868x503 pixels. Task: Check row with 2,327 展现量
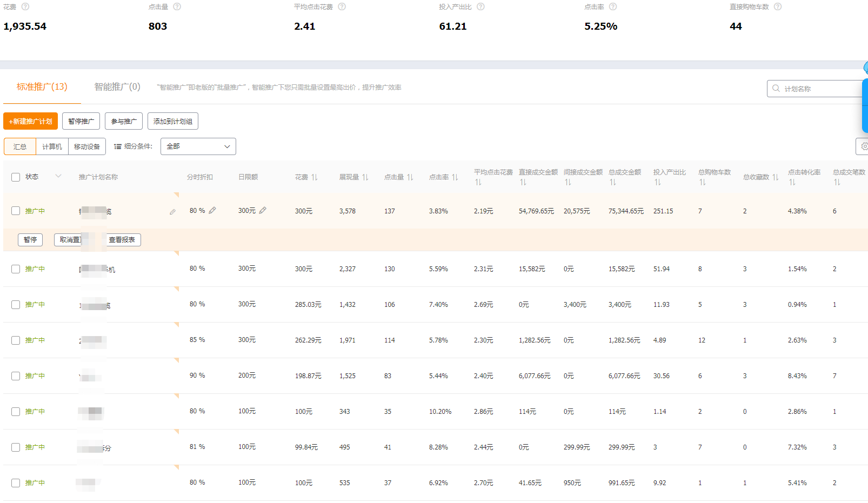point(16,269)
